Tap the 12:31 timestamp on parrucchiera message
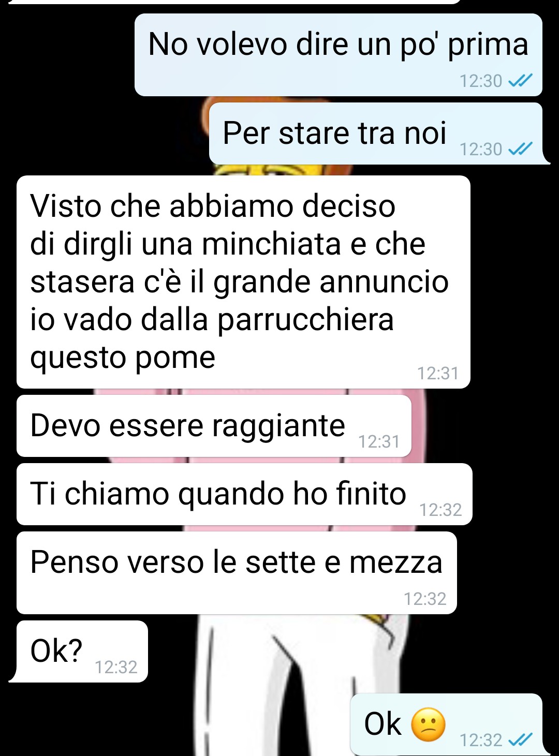Image resolution: width=559 pixels, height=756 pixels. [x=438, y=373]
